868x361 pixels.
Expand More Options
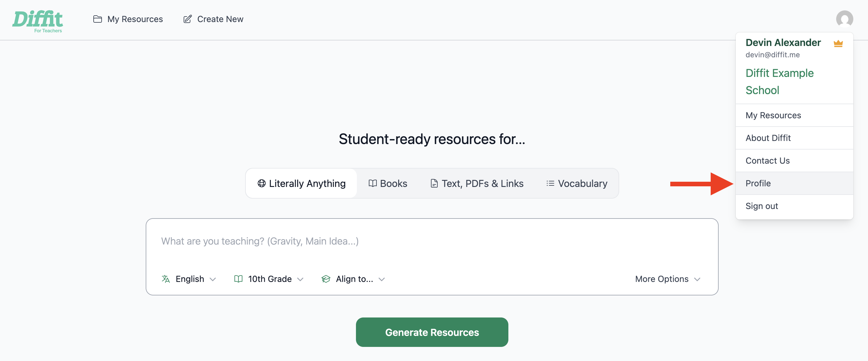pos(667,279)
